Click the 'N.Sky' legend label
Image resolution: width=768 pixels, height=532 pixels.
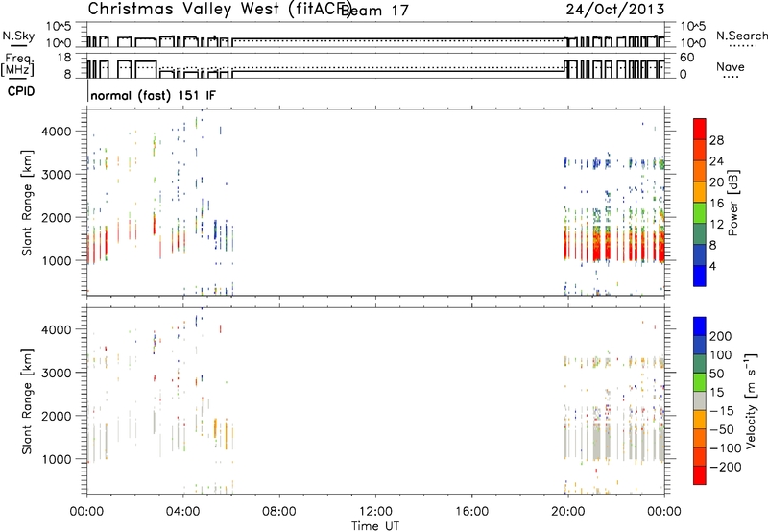tap(18, 36)
